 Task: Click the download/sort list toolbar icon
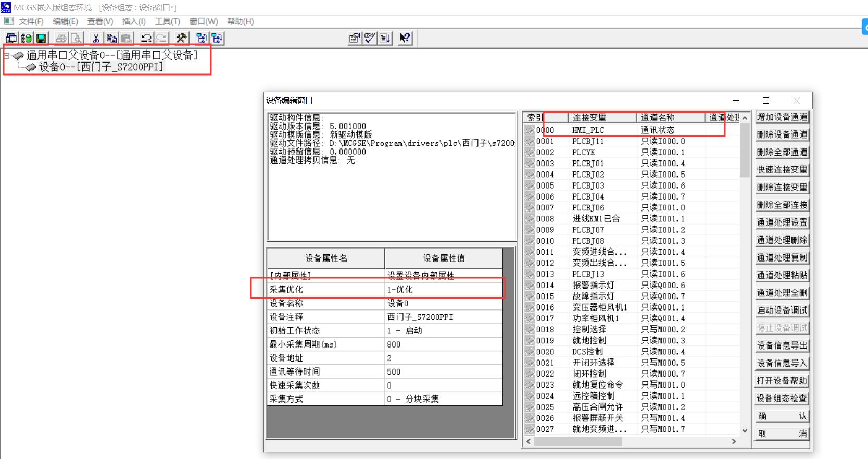pyautogui.click(x=385, y=38)
